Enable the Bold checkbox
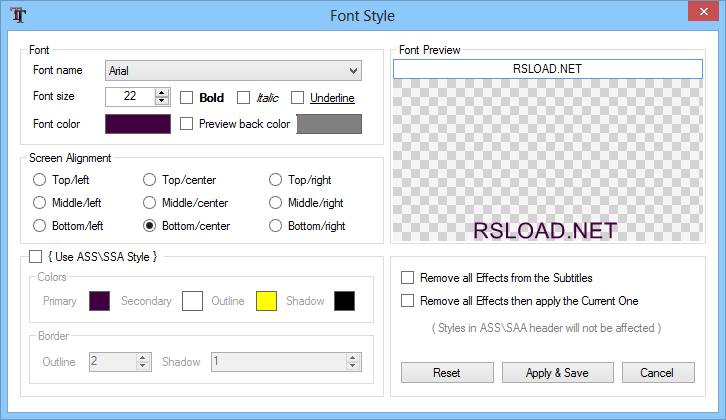Screen dimensions: 726x420 pos(187,98)
